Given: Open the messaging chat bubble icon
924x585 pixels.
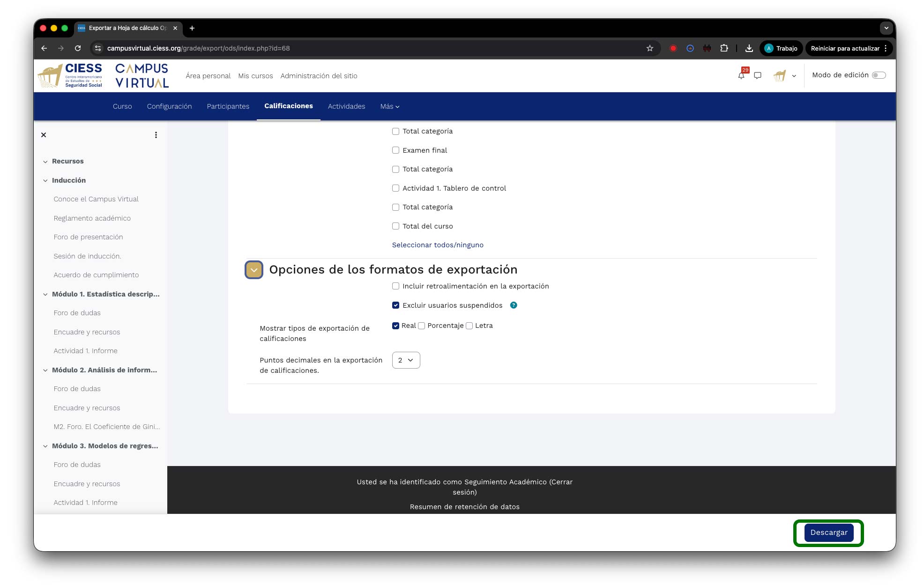Looking at the screenshot, I should coord(758,75).
